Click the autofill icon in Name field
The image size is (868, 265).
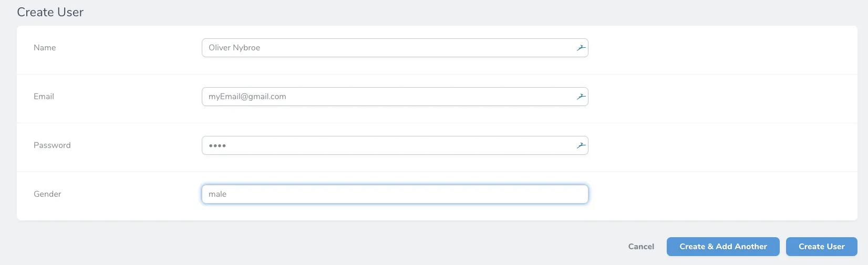coord(581,48)
